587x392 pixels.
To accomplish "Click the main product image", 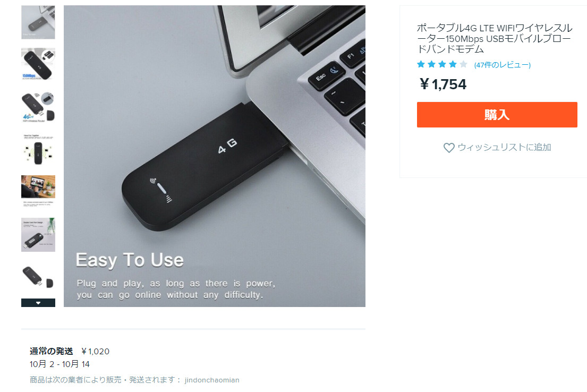I will [x=215, y=156].
